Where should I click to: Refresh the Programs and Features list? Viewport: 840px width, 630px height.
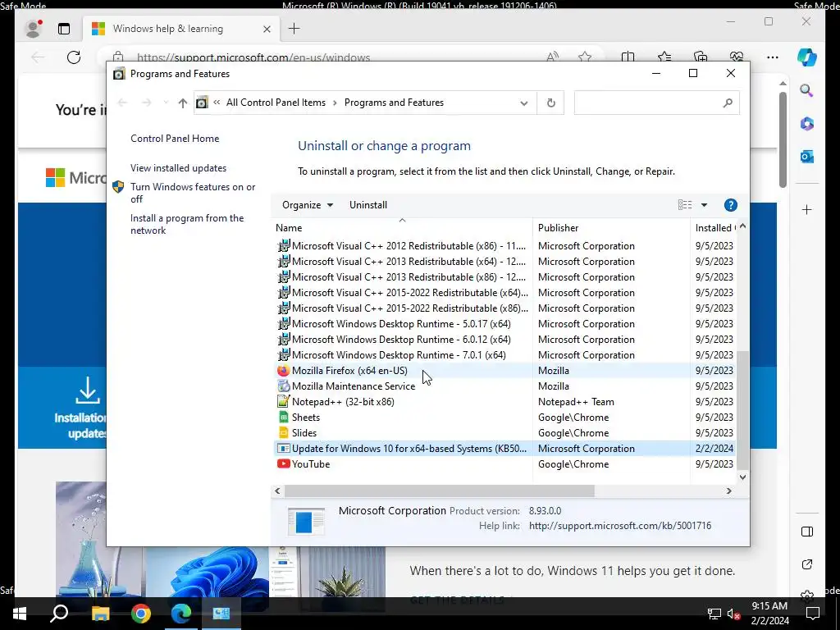click(550, 103)
